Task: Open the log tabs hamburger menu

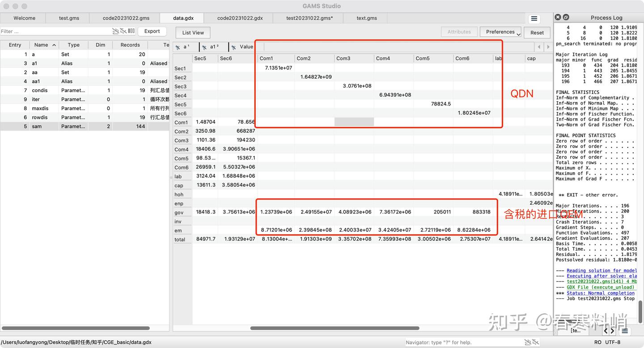Action: (x=625, y=331)
